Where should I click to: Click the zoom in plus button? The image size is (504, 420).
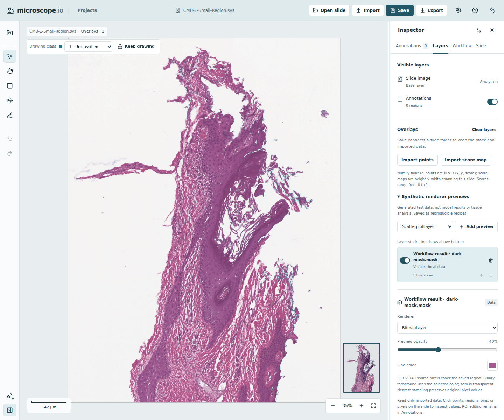pos(362,406)
